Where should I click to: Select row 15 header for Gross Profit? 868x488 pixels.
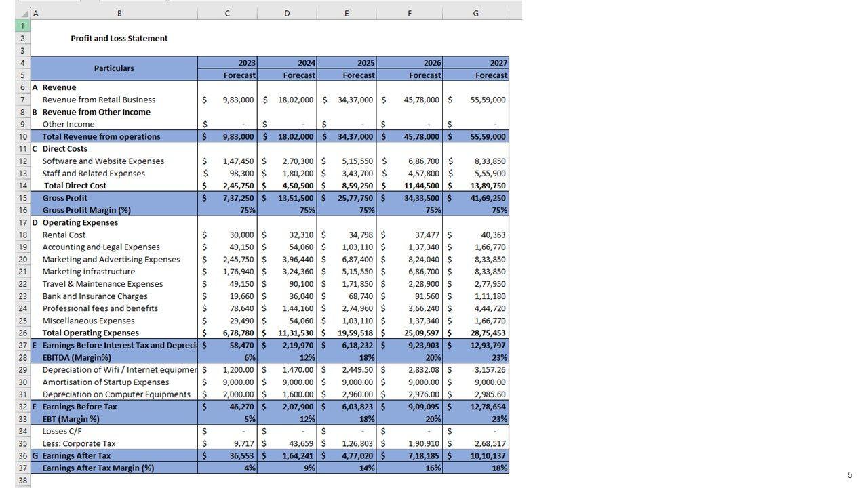pos(22,198)
